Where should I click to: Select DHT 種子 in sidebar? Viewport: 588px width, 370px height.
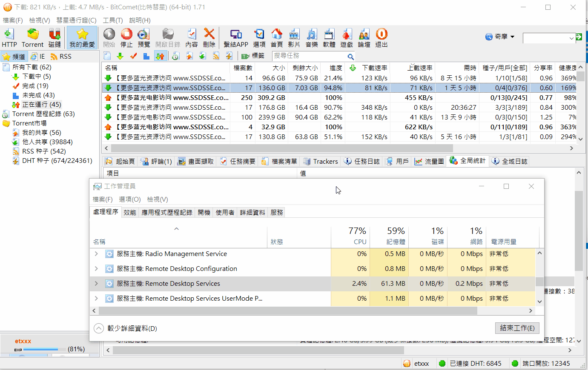57,161
